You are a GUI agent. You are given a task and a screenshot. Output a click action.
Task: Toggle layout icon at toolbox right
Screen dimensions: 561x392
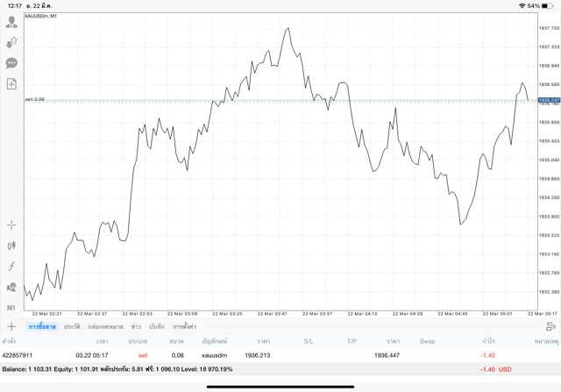[550, 326]
